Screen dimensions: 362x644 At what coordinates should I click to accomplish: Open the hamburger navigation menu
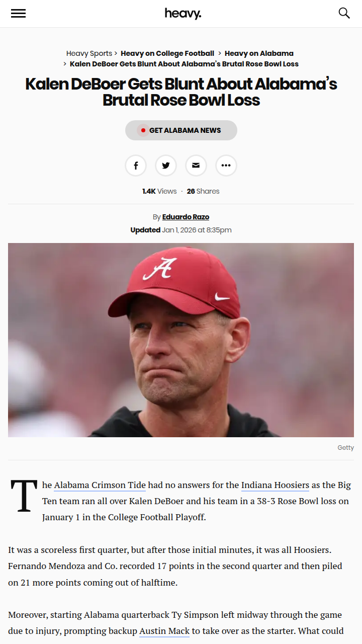[x=18, y=14]
